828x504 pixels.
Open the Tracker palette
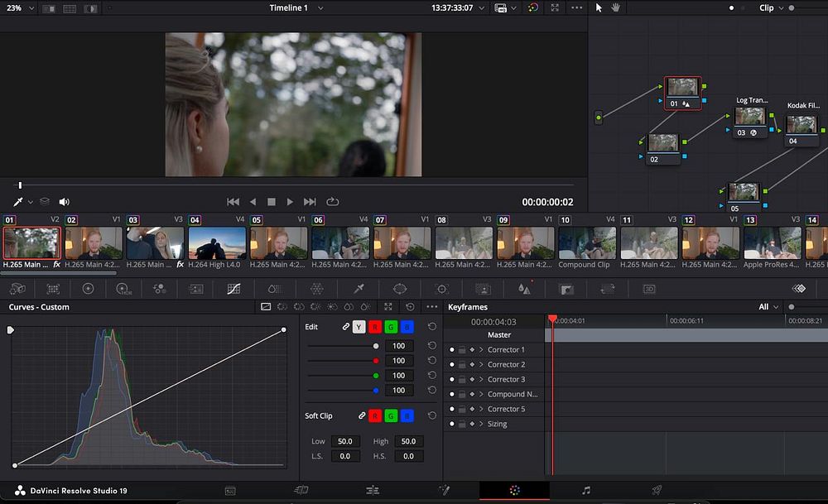[x=441, y=289]
